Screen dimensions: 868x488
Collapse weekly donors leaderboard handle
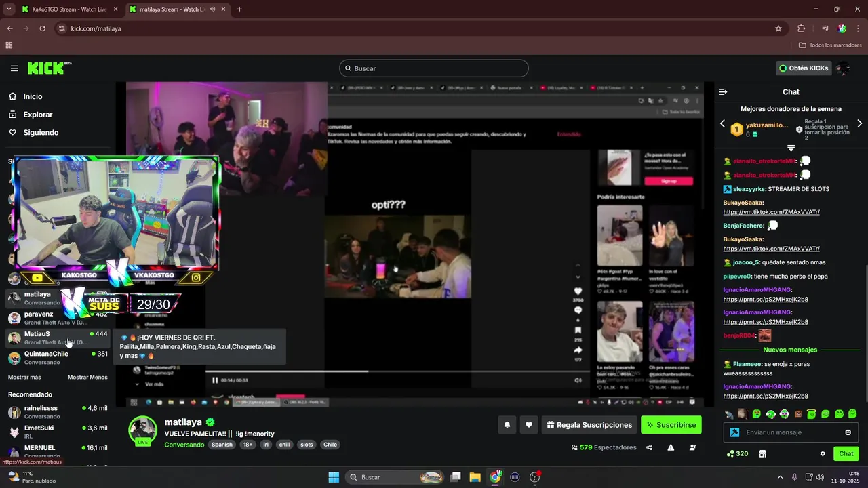pos(791,148)
